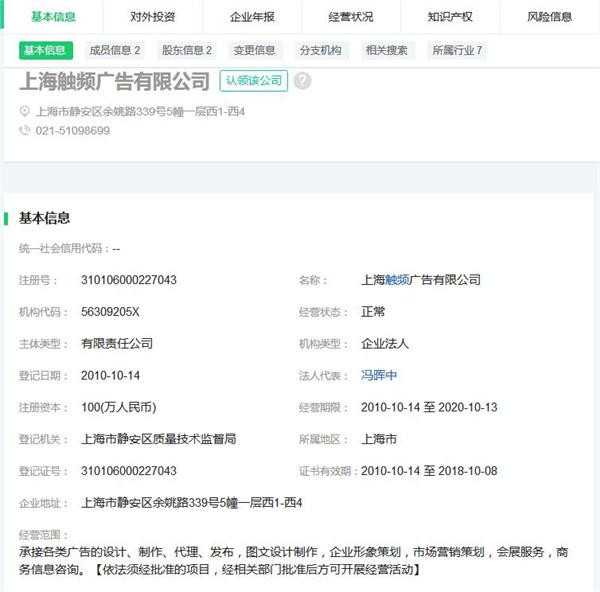This screenshot has width=600, height=592.
Task: Click certificate validity 2010-10-14 至 2018-10-08
Action: [x=429, y=471]
